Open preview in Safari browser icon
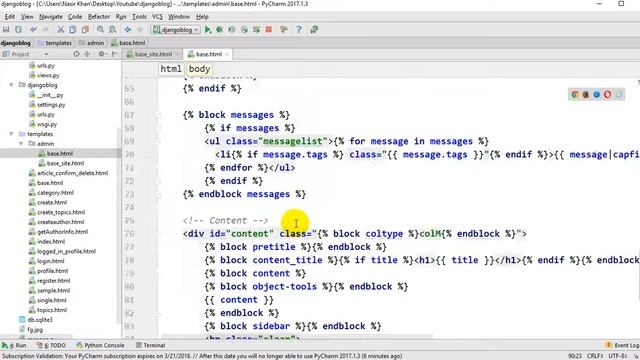 coord(597,95)
